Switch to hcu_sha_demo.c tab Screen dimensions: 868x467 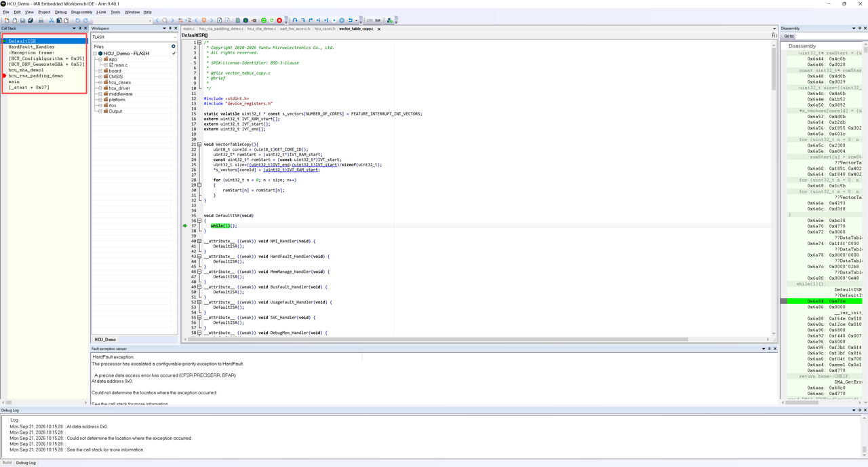click(x=261, y=29)
